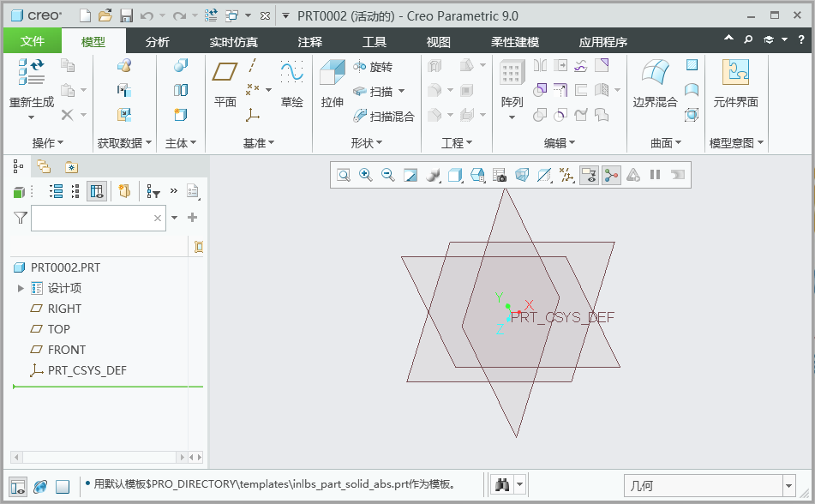
Task: Pick the Swept Blend (扫描混合) tool
Action: 384,117
